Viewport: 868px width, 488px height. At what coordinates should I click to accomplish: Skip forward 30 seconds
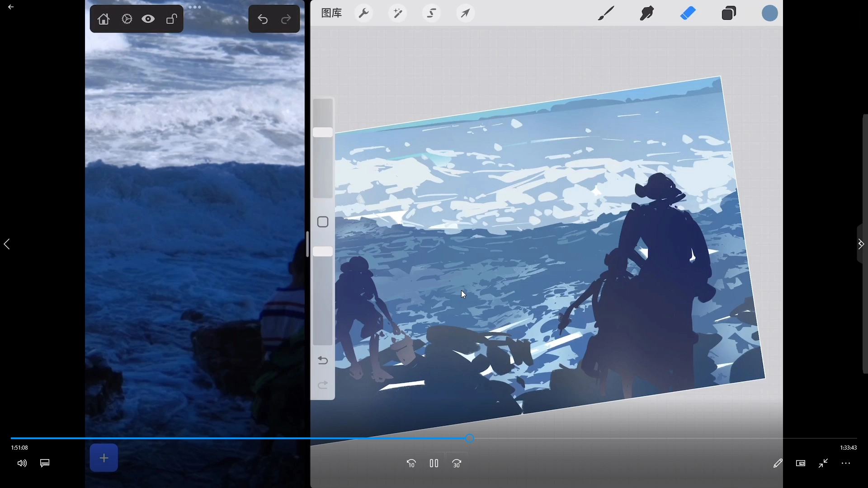tap(457, 463)
